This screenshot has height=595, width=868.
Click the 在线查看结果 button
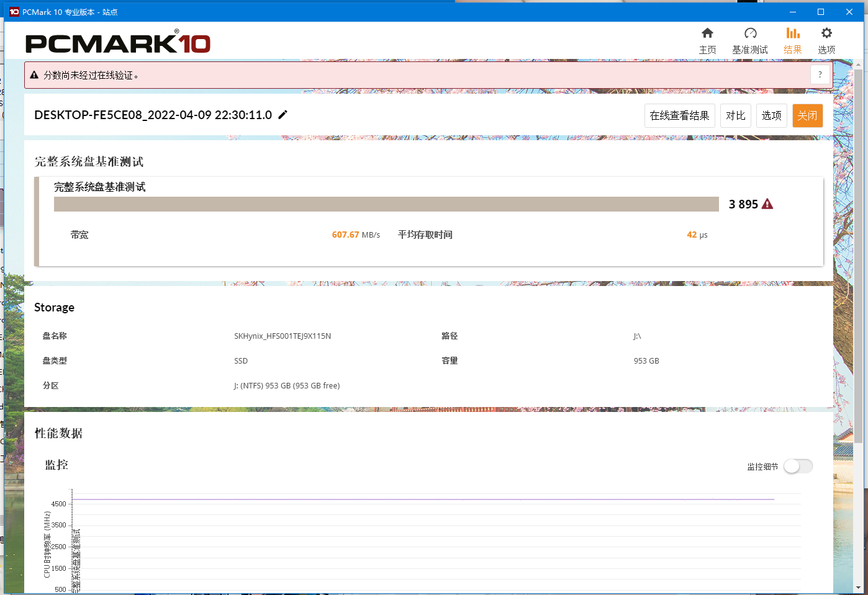tap(679, 115)
